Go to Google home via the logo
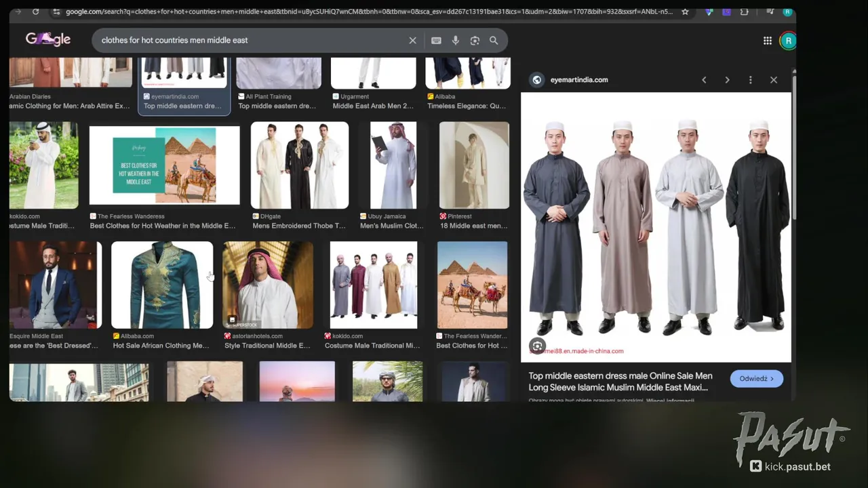 (48, 39)
